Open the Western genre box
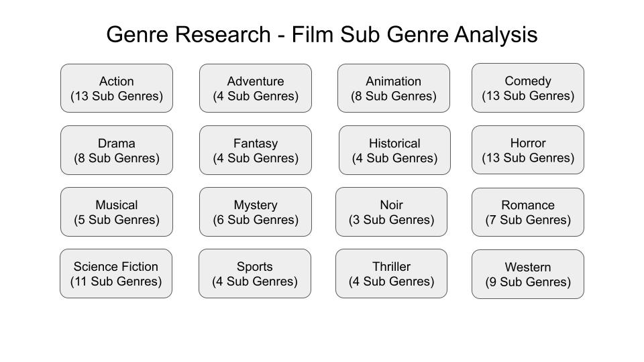The image size is (644, 362). tap(528, 274)
